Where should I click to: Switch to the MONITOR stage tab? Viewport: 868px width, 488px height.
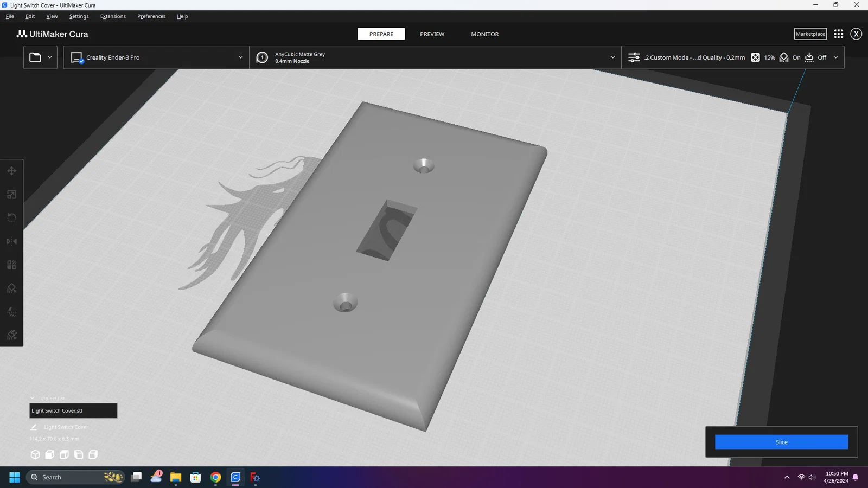(484, 34)
